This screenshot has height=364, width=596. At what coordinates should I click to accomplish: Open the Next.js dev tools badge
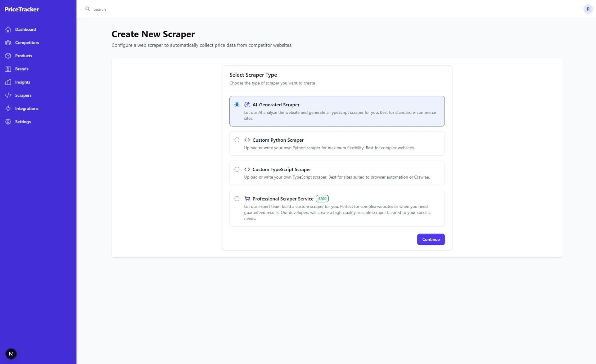(x=11, y=354)
